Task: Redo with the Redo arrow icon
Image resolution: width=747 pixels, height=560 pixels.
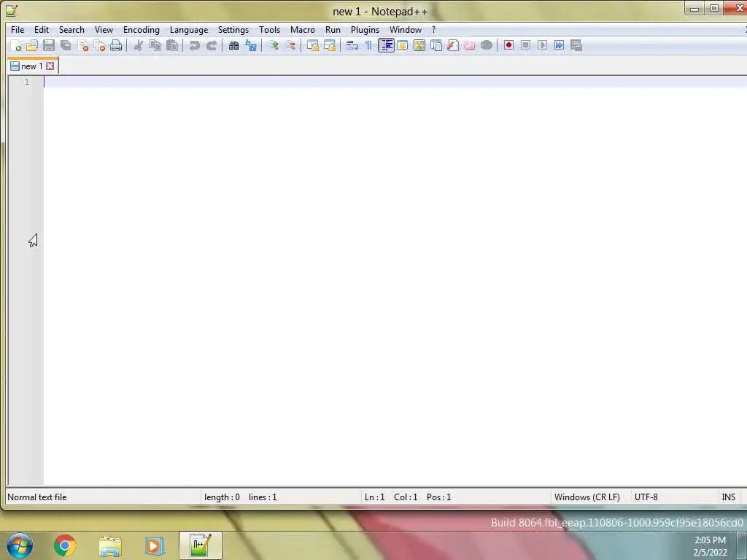Action: [212, 46]
